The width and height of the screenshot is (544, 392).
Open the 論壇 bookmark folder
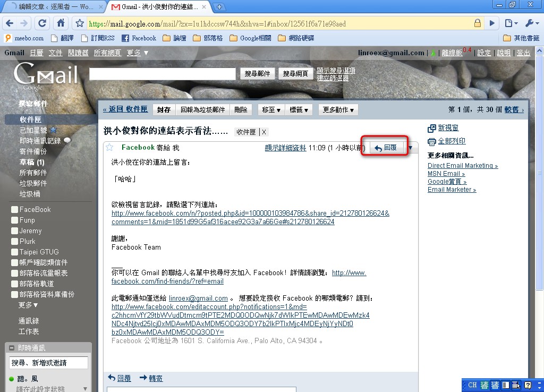click(174, 38)
